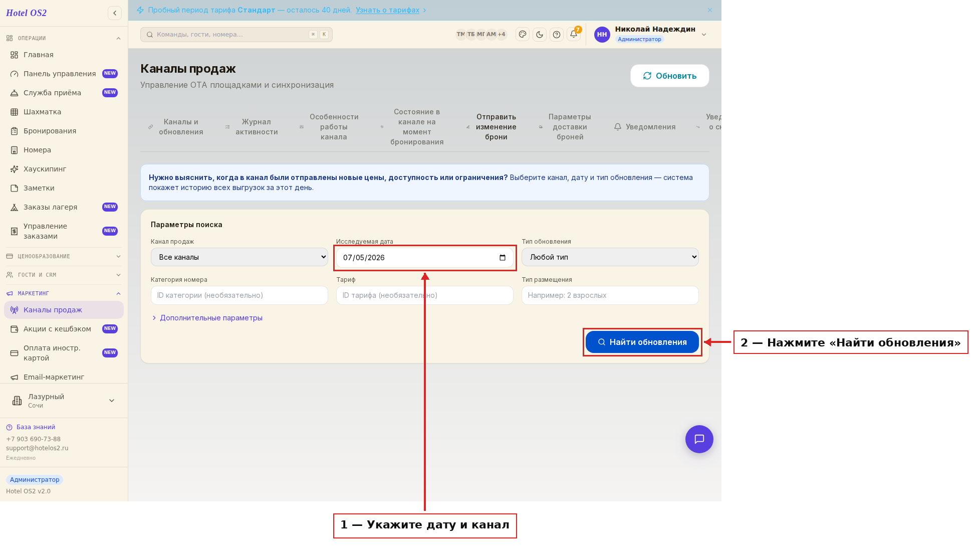Viewport: 980px width, 550px height.
Task: Click the Администратор role badge in footer
Action: point(35,480)
